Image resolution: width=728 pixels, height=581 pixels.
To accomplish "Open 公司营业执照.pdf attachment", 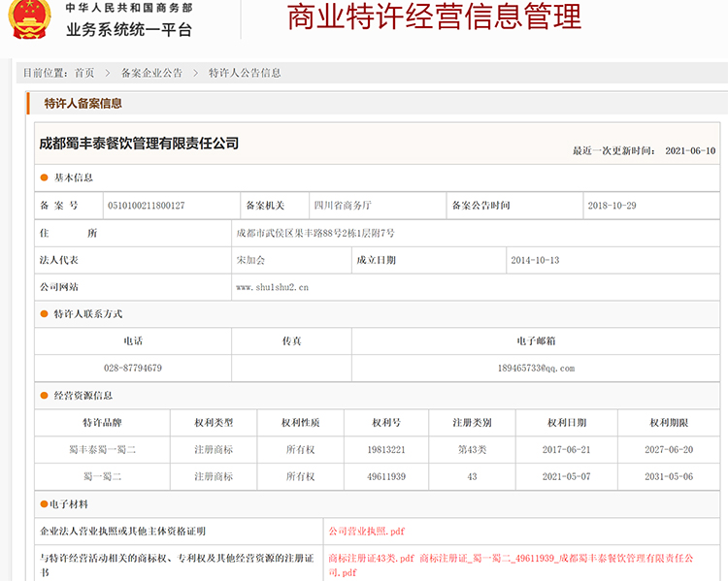I will tap(366, 531).
